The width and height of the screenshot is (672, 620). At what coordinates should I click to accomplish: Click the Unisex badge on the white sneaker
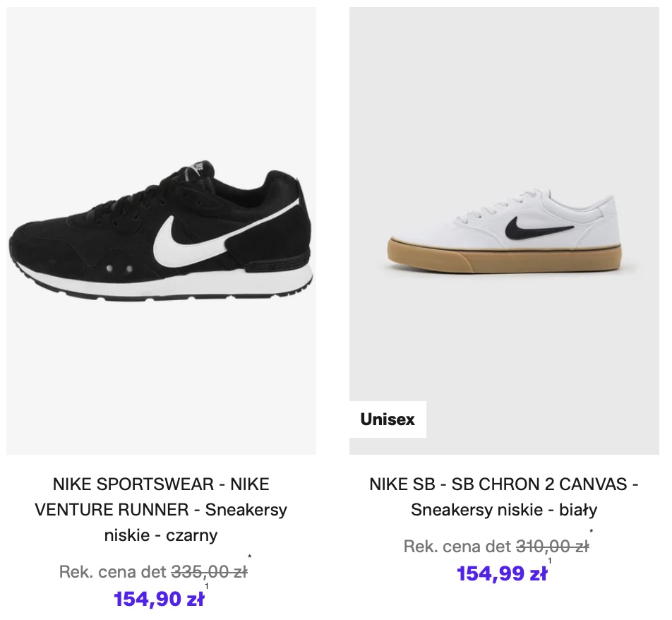pos(388,419)
